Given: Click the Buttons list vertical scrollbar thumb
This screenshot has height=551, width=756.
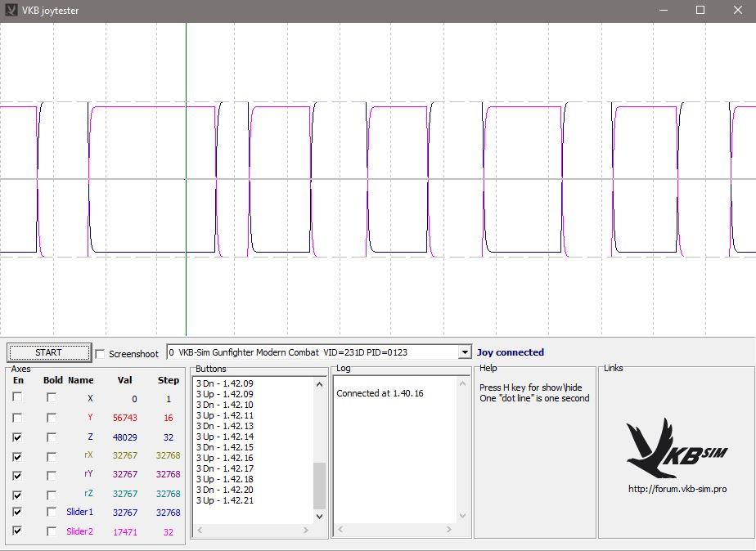Looking at the screenshot, I should click(x=320, y=486).
